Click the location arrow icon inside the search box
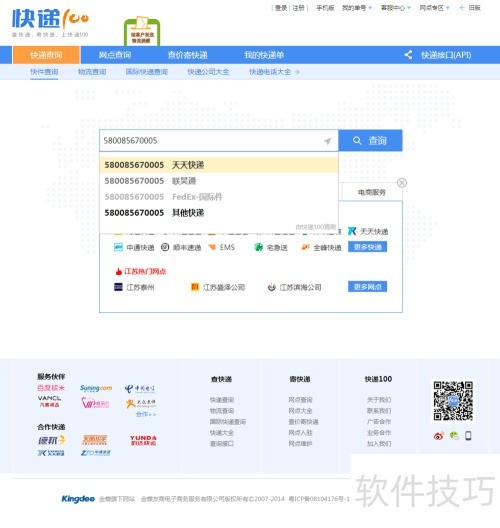The width and height of the screenshot is (500, 528). (x=328, y=141)
